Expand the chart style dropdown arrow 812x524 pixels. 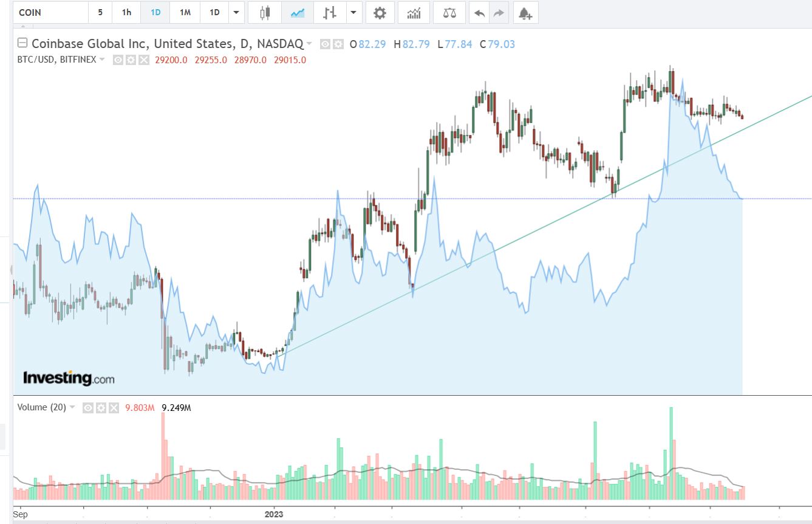point(353,13)
